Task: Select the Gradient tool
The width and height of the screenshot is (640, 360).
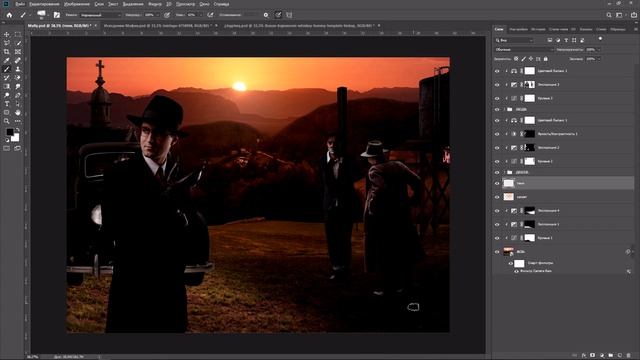Action: click(7, 87)
